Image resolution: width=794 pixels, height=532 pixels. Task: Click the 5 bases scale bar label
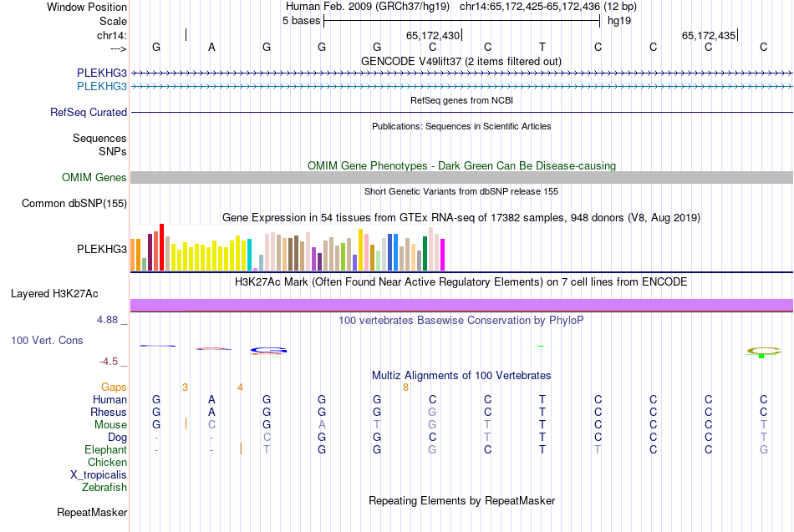coord(301,21)
